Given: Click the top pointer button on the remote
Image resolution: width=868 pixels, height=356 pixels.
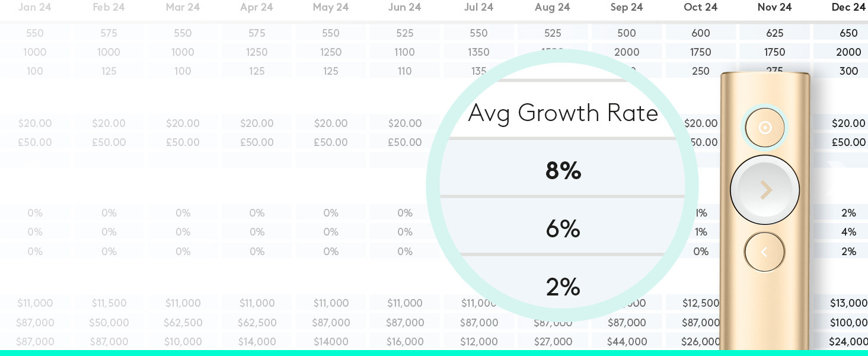Looking at the screenshot, I should 765,128.
